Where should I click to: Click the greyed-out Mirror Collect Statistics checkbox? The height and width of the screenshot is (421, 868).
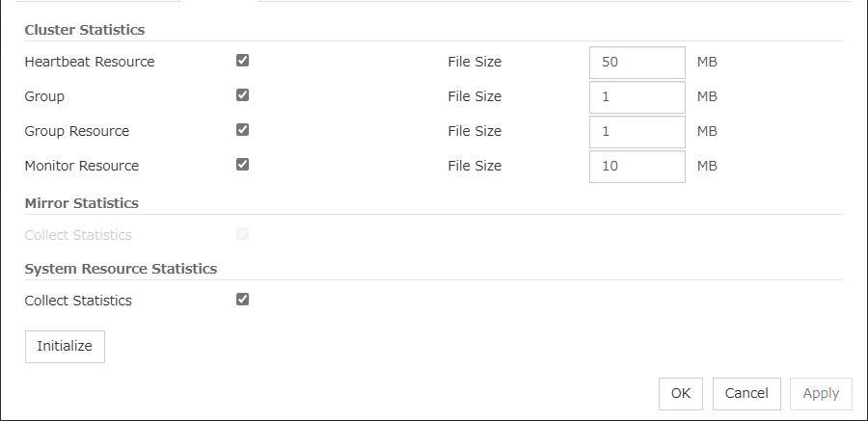click(242, 233)
